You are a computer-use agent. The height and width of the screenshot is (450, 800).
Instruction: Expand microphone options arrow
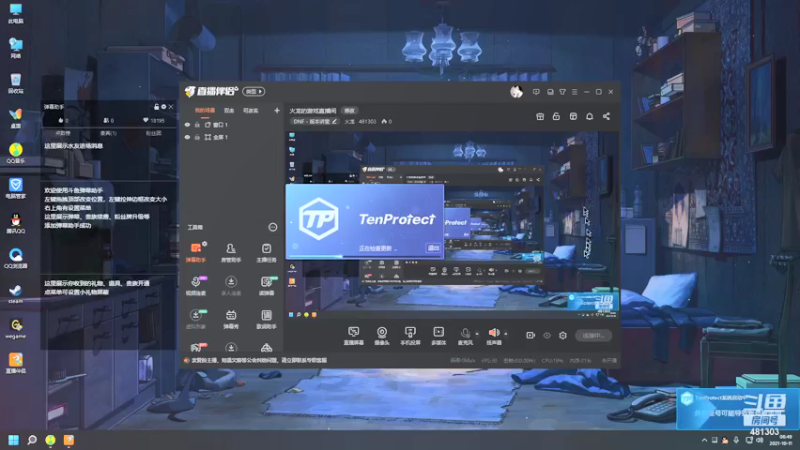(x=477, y=334)
